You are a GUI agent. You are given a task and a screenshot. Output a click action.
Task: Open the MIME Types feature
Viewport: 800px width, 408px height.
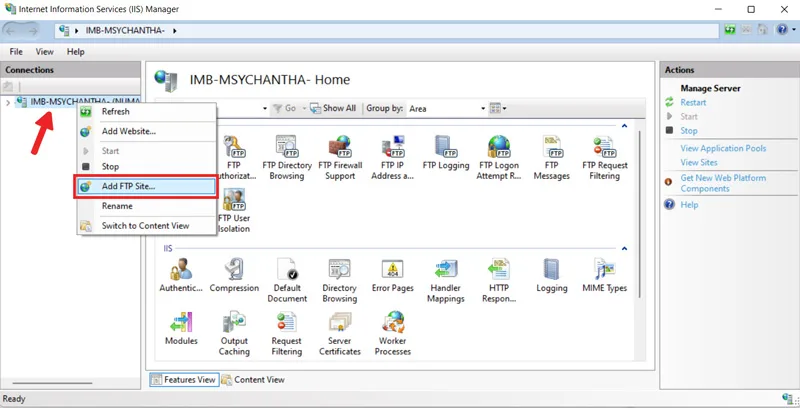pos(605,276)
